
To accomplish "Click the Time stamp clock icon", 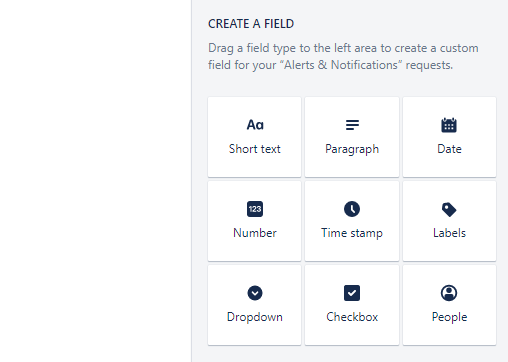I will [352, 209].
